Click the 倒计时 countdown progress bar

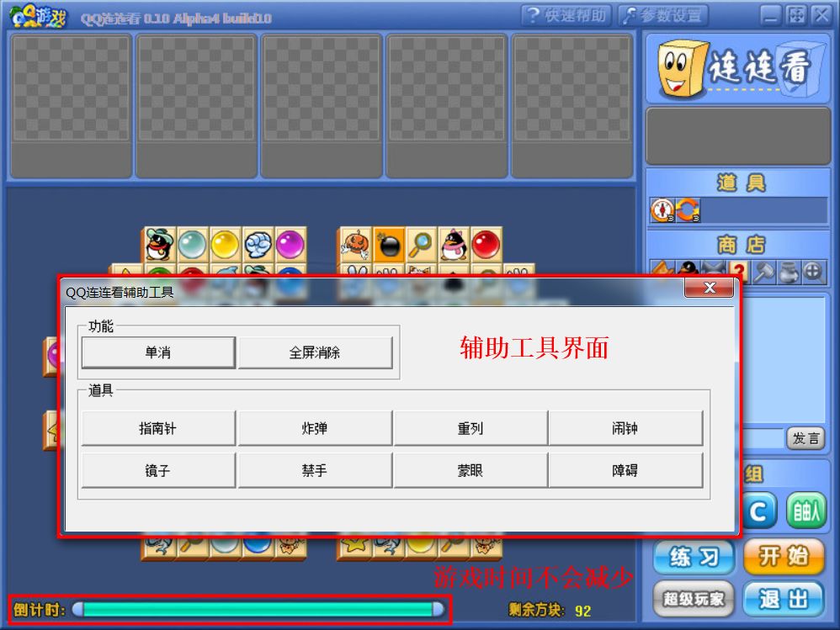pyautogui.click(x=258, y=609)
